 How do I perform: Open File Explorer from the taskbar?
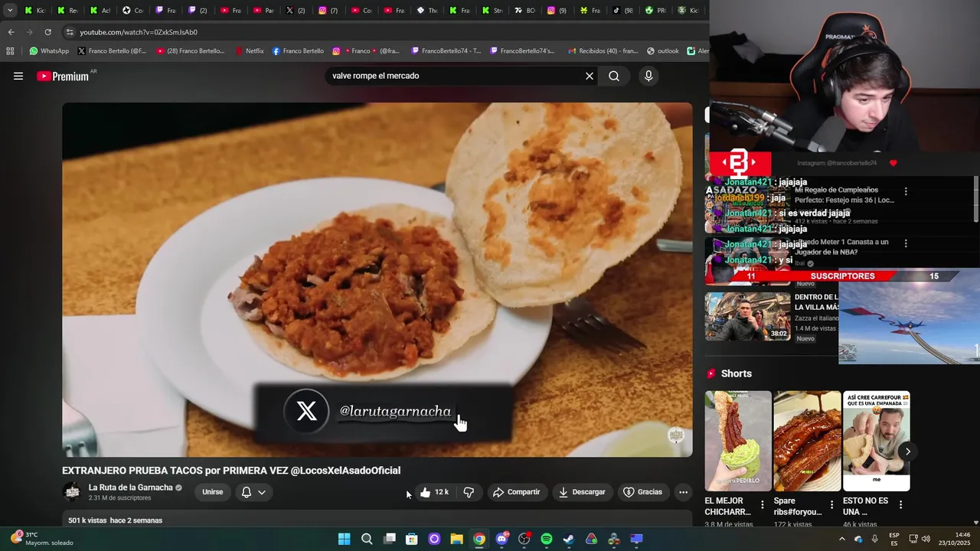(x=456, y=539)
